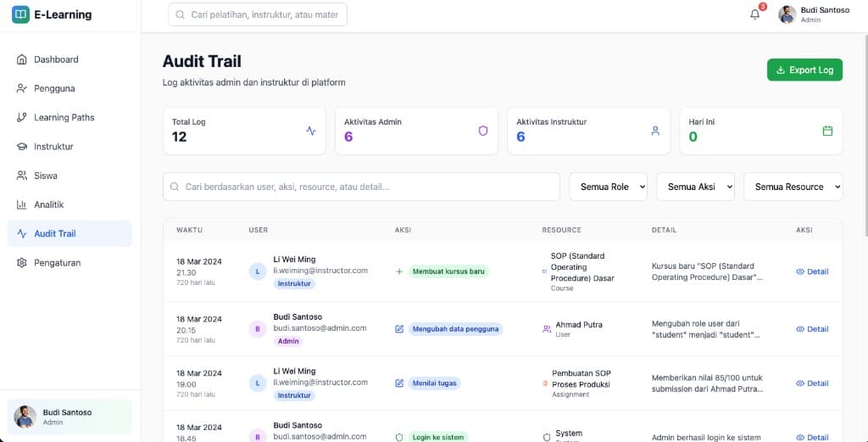Click the Export Log button
This screenshot has height=442, width=868.
pyautogui.click(x=805, y=70)
